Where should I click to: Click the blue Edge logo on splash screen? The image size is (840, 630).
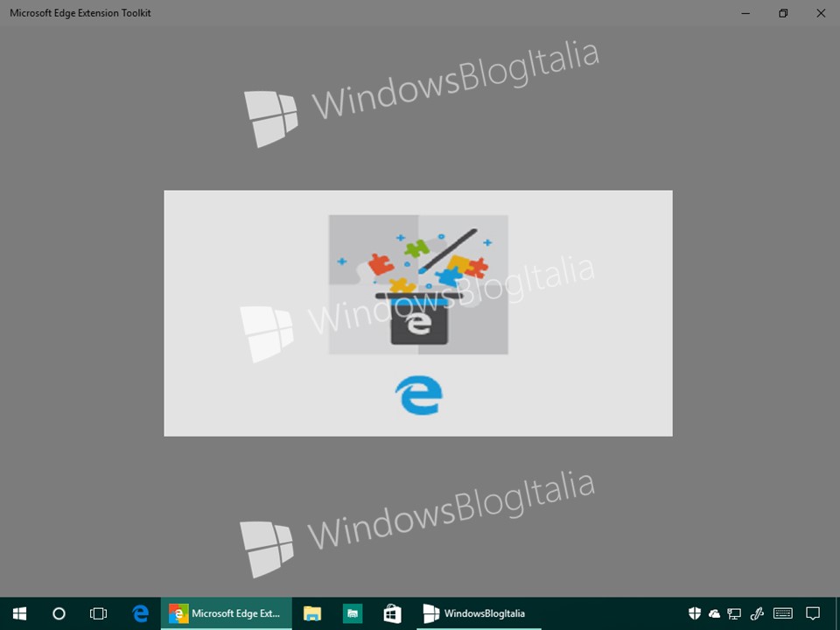point(419,395)
